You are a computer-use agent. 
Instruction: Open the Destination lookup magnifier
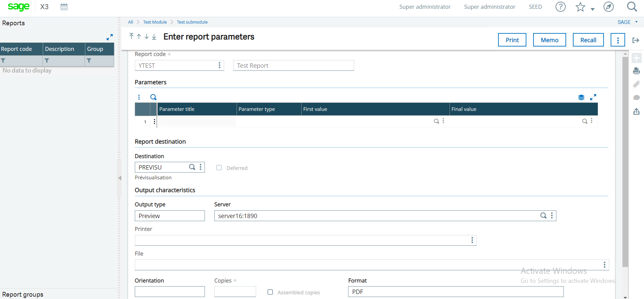(x=192, y=167)
